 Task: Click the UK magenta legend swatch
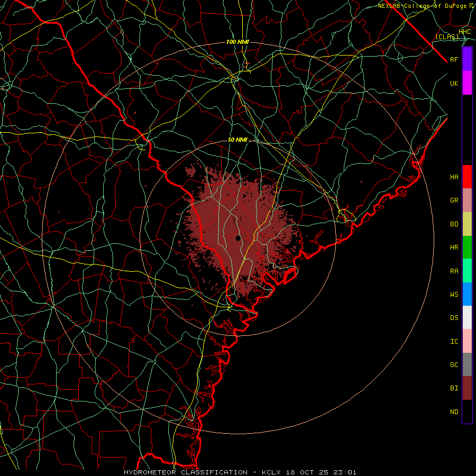click(467, 83)
